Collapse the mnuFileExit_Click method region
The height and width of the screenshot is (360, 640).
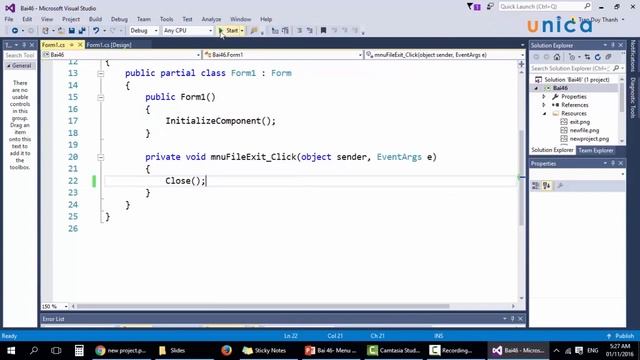point(100,157)
